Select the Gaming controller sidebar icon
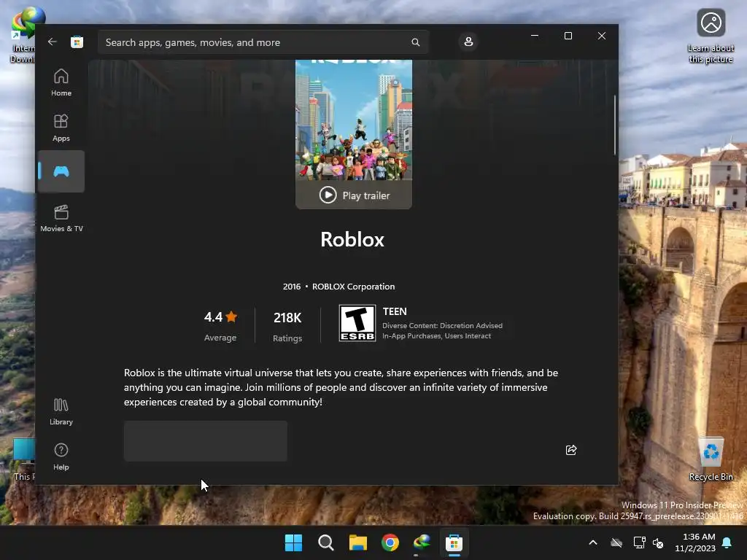The image size is (747, 560). [x=61, y=171]
